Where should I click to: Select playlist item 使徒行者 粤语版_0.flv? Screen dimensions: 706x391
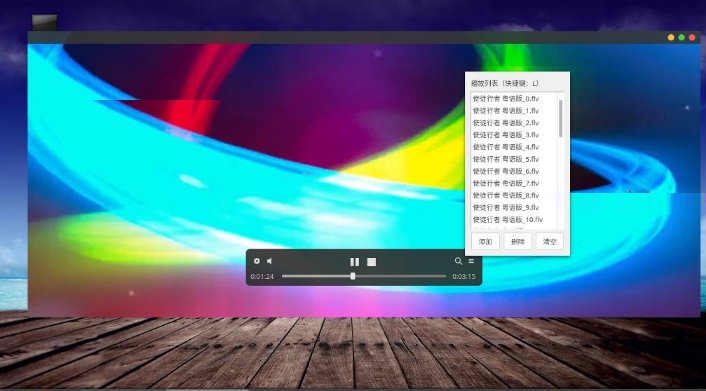[x=514, y=98]
